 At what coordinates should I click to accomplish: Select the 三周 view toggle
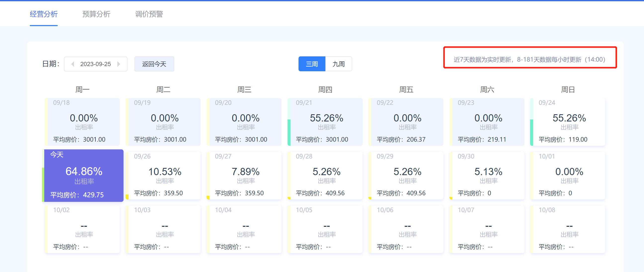pos(312,64)
